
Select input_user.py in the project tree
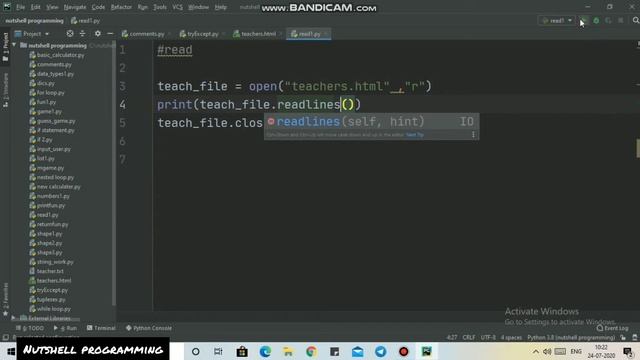[50, 149]
